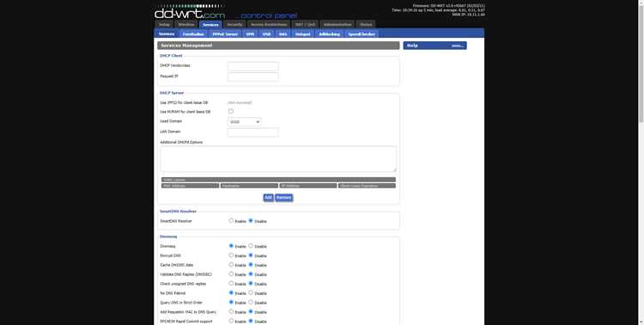The image size is (644, 325).
Task: Select the Services main tab
Action: (210, 25)
